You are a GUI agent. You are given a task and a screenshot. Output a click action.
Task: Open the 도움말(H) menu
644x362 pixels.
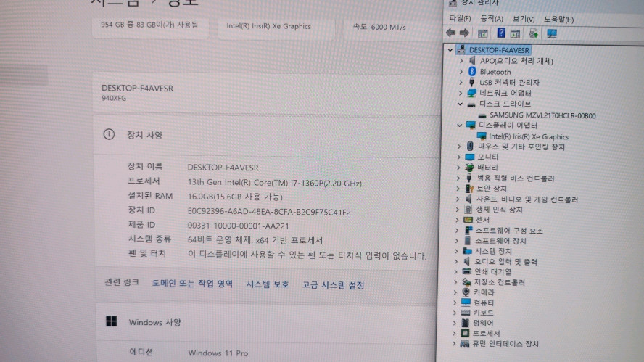tap(558, 20)
